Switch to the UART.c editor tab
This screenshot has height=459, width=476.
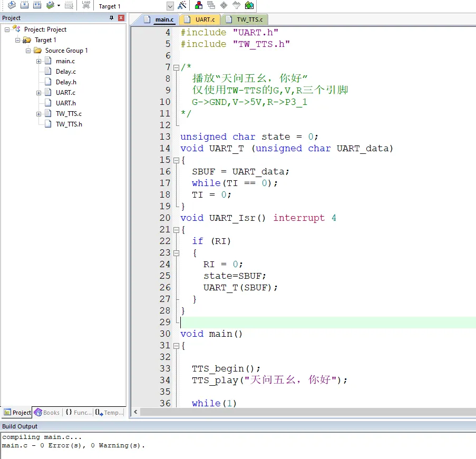[200, 19]
